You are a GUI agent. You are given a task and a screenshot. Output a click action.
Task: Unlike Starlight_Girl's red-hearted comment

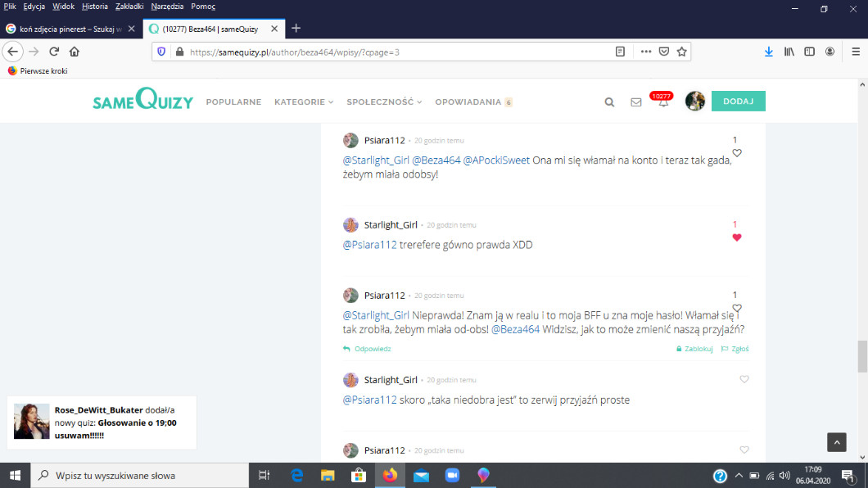[736, 237]
